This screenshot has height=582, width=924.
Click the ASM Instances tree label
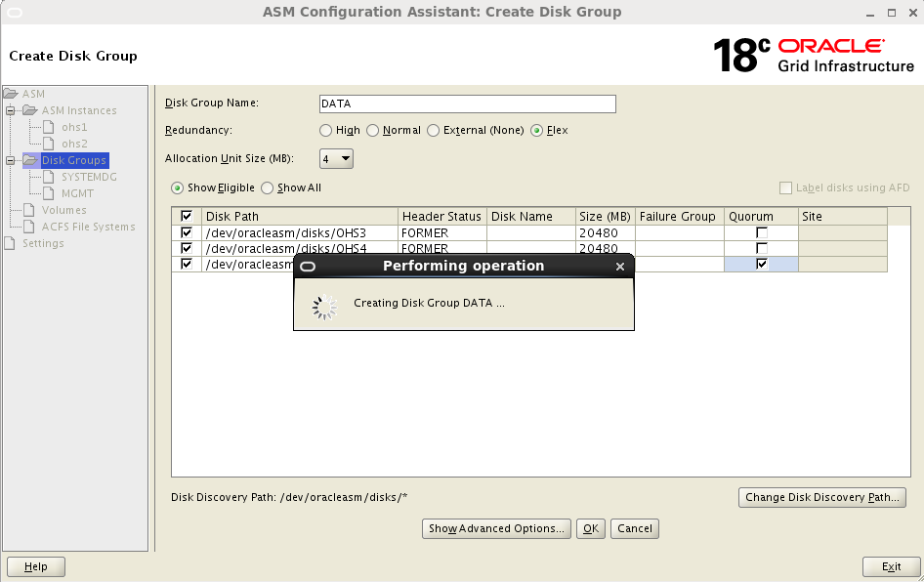click(79, 110)
